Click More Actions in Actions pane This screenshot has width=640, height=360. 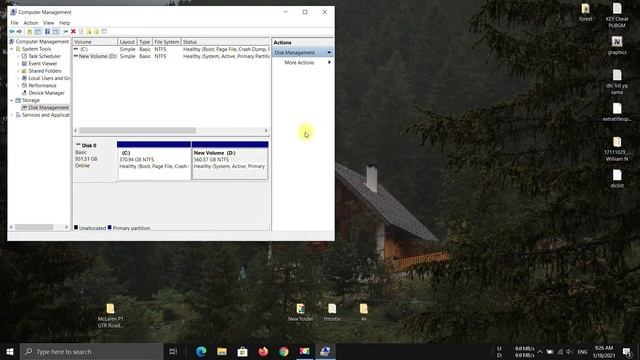299,62
